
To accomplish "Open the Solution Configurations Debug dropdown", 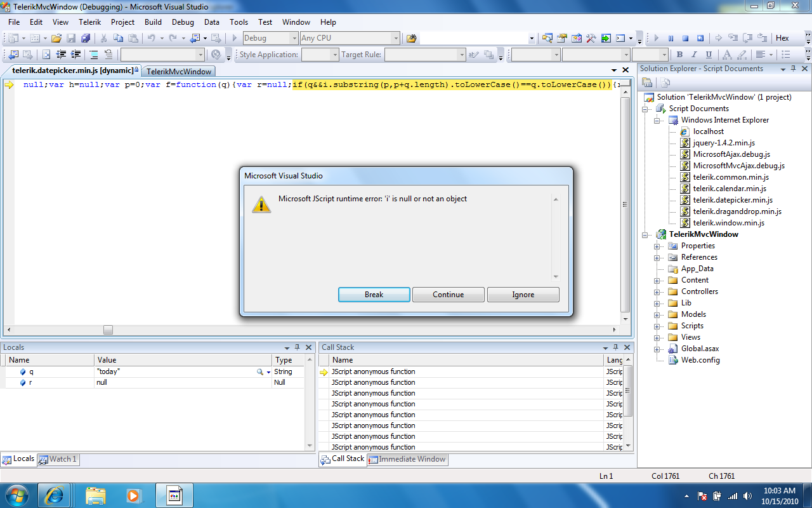I will pyautogui.click(x=270, y=38).
